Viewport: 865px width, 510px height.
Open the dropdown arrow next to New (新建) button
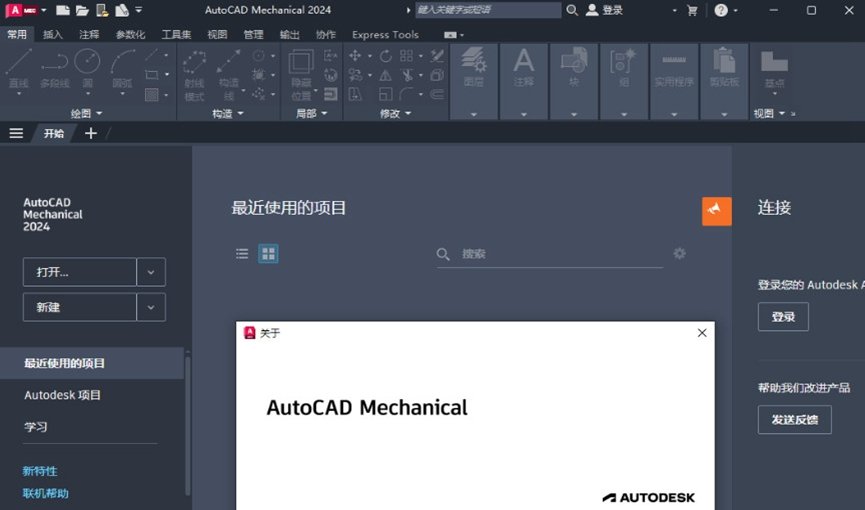tap(151, 307)
